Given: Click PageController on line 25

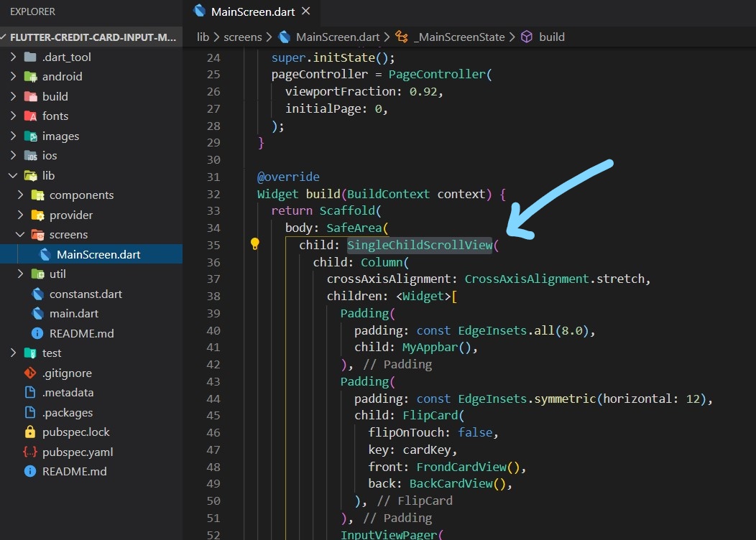Looking at the screenshot, I should point(437,74).
